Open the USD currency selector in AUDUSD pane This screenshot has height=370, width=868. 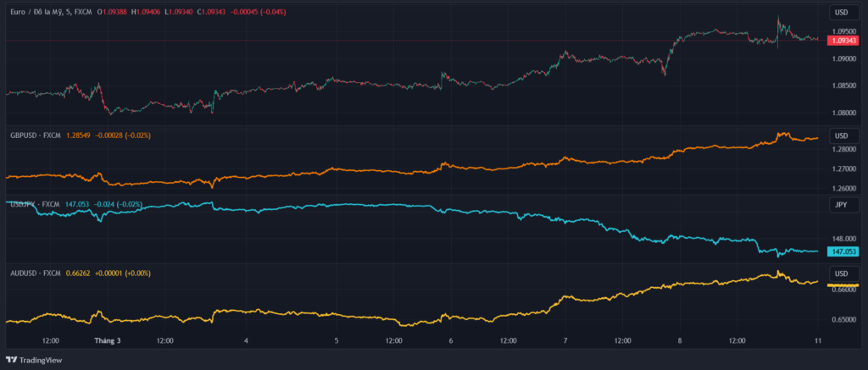pyautogui.click(x=842, y=273)
